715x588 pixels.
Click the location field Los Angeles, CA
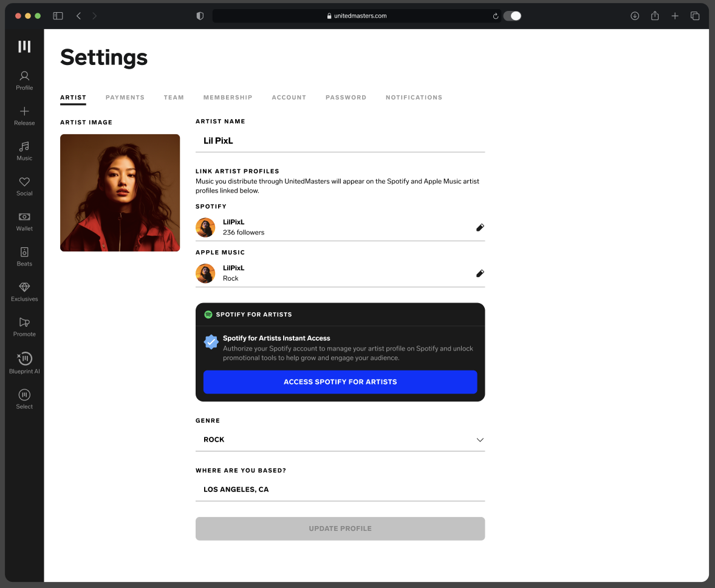tap(340, 490)
